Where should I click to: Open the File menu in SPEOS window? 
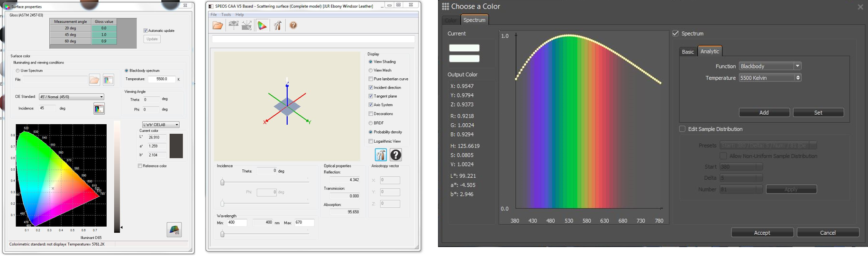coord(214,15)
